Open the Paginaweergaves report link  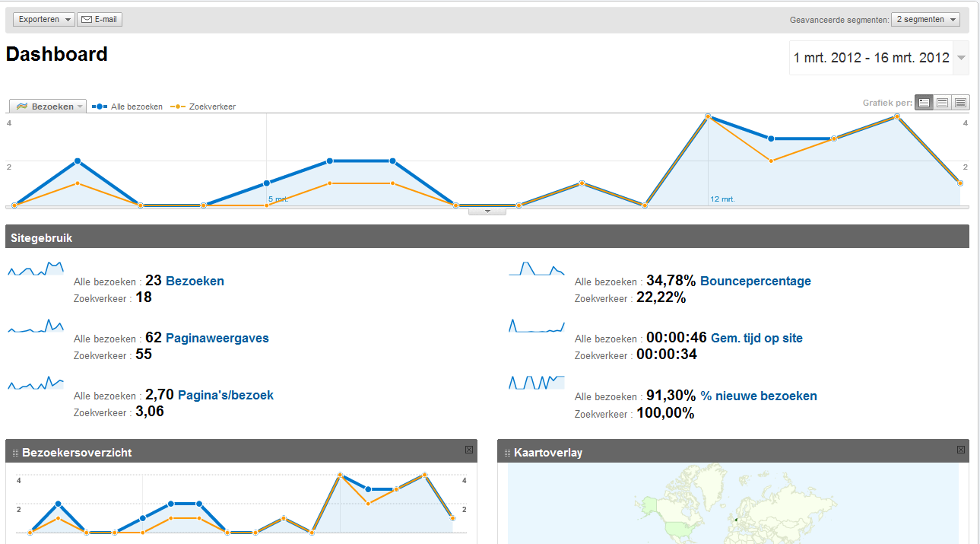click(x=217, y=338)
